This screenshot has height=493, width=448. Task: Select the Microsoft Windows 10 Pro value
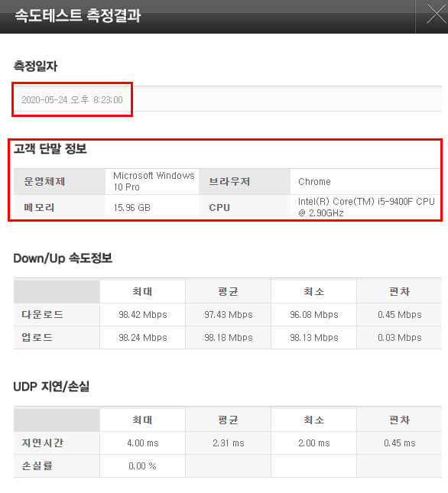[154, 181]
